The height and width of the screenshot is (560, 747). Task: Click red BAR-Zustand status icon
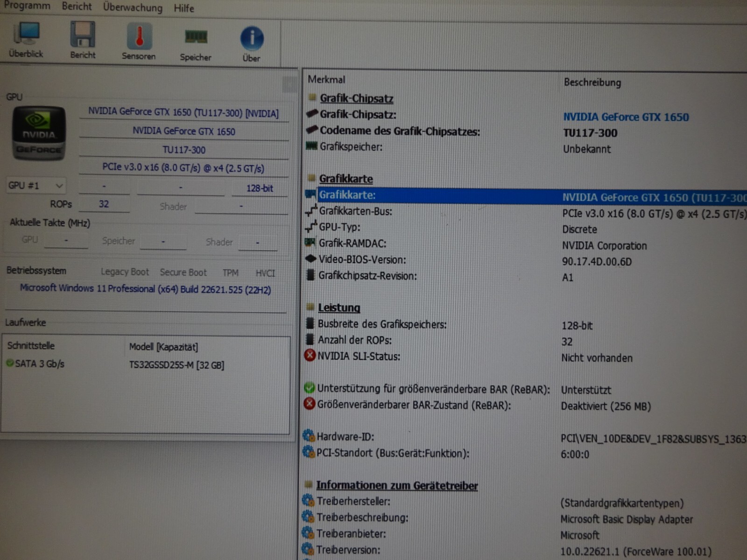coord(309,404)
